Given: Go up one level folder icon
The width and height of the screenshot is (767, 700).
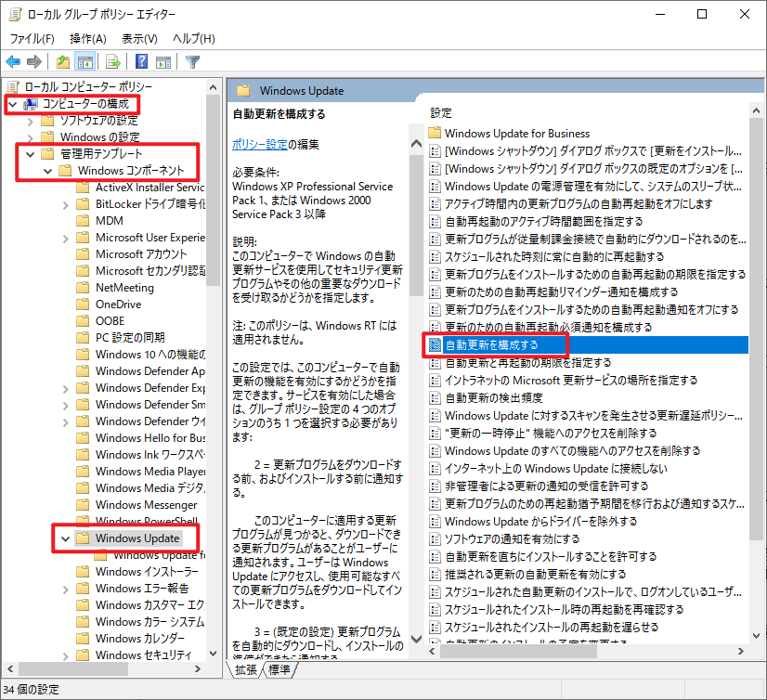Looking at the screenshot, I should [63, 61].
